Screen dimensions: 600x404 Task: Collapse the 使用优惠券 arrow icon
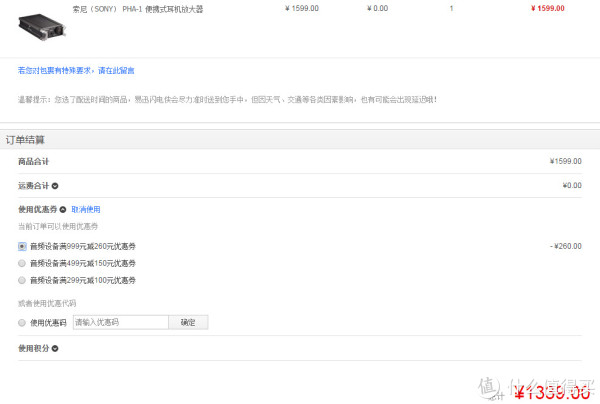tap(63, 210)
